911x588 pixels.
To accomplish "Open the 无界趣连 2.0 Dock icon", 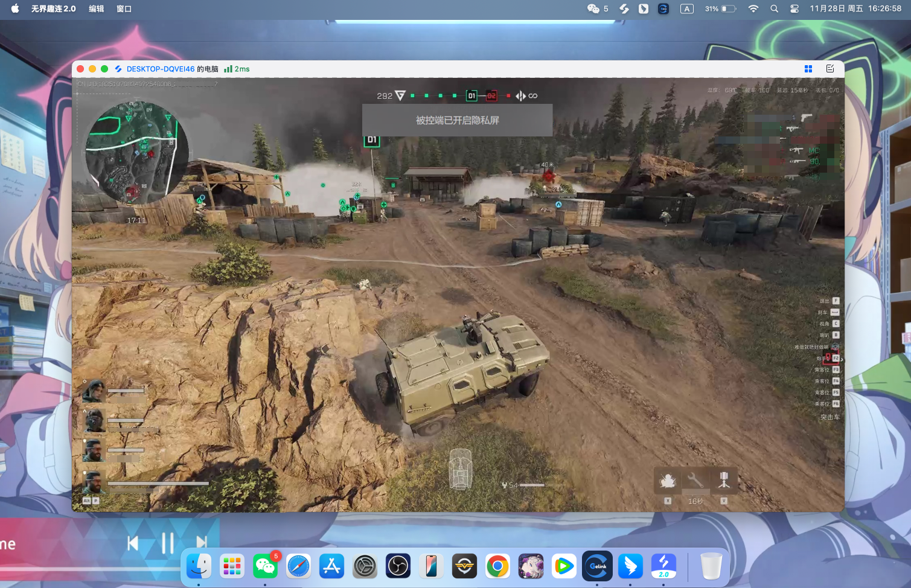I will (664, 566).
